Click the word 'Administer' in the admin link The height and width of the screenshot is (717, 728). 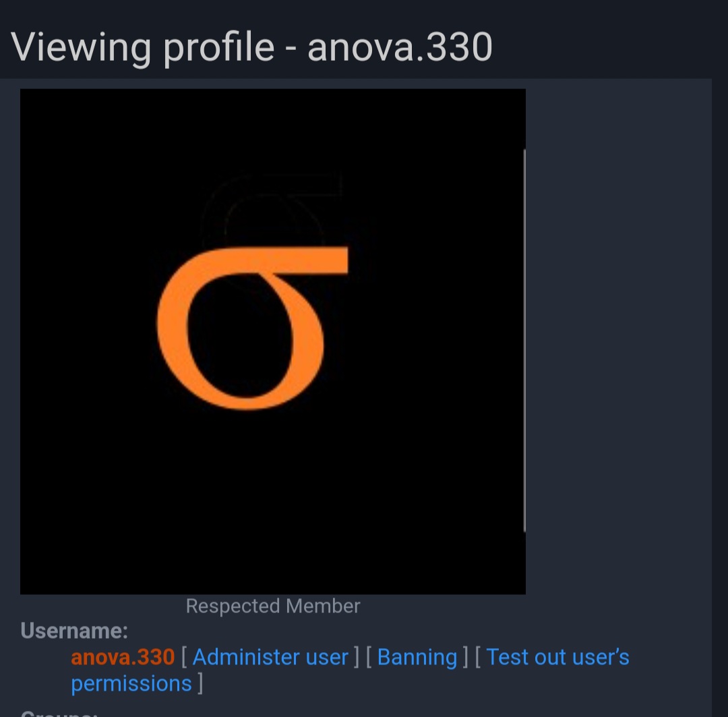pyautogui.click(x=246, y=657)
